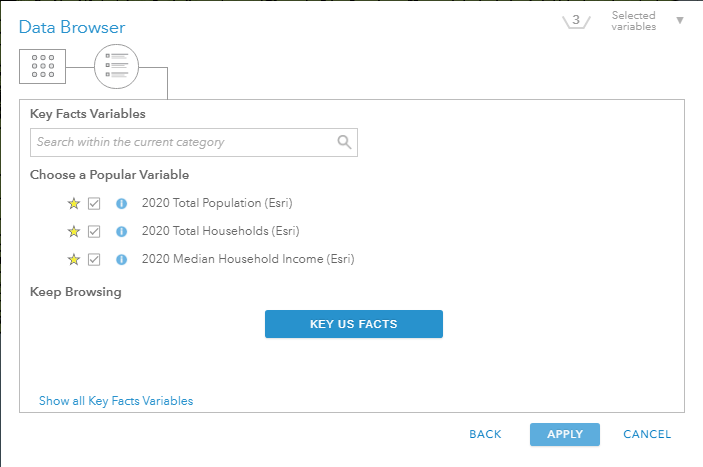703x467 pixels.
Task: Show info for 2020 Total Population
Action: tap(122, 203)
